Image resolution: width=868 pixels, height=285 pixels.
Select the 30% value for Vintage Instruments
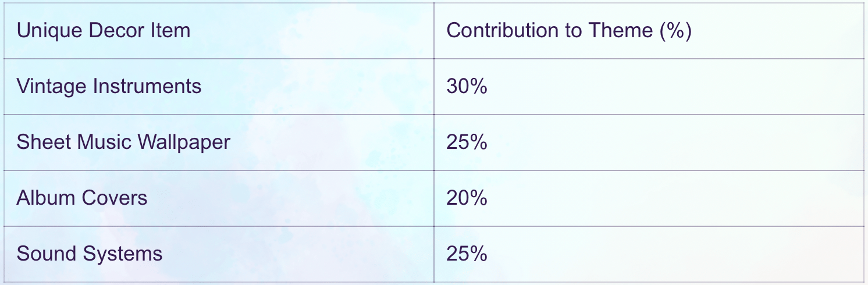[x=467, y=87]
